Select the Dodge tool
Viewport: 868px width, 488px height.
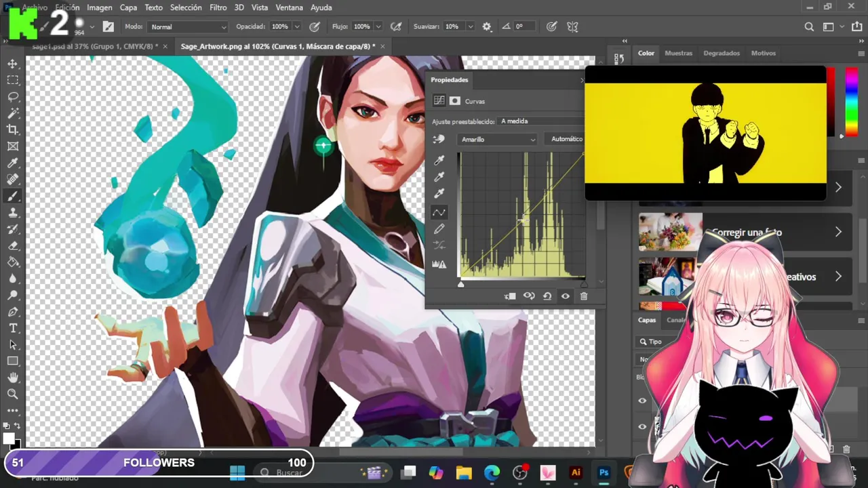coord(13,295)
